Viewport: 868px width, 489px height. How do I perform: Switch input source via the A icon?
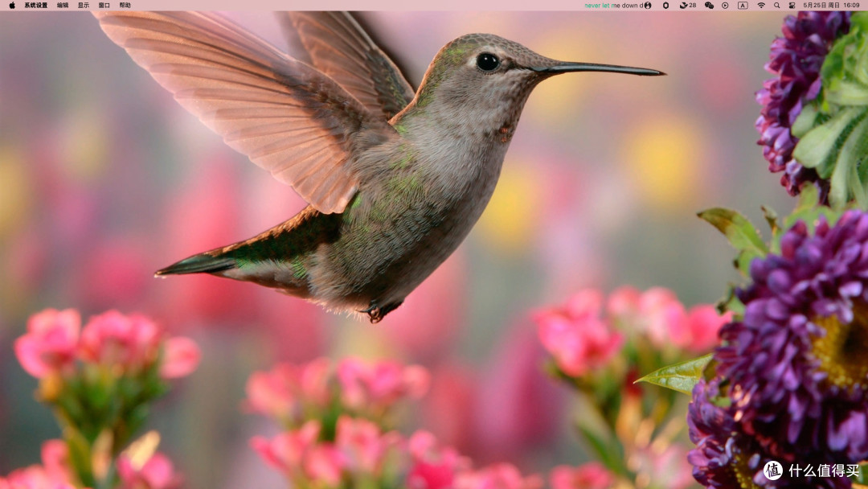743,5
